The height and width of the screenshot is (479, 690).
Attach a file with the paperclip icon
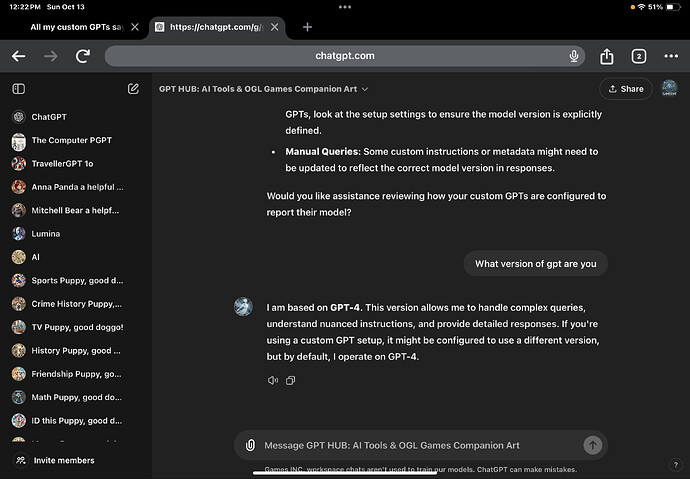(250, 445)
